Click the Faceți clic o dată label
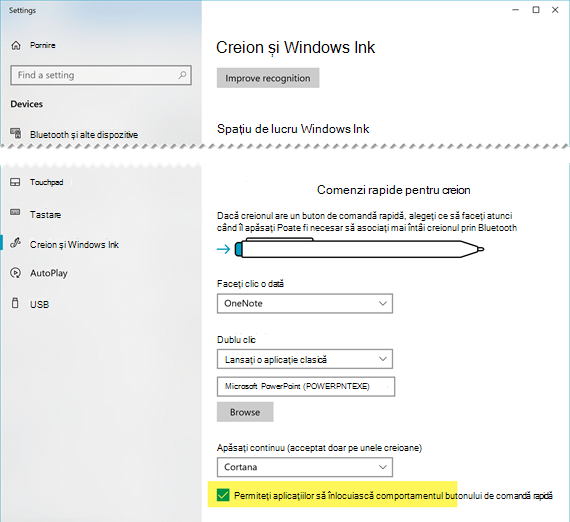Image resolution: width=570 pixels, height=522 pixels. (250, 284)
